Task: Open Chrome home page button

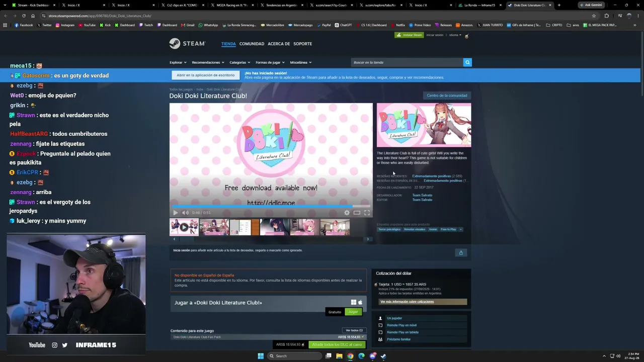Action: click(33, 16)
